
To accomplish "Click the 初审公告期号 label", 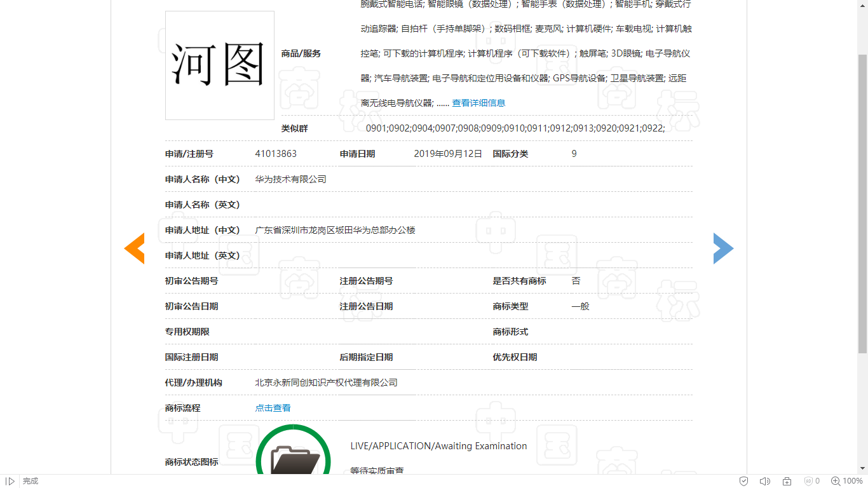I will pos(191,281).
